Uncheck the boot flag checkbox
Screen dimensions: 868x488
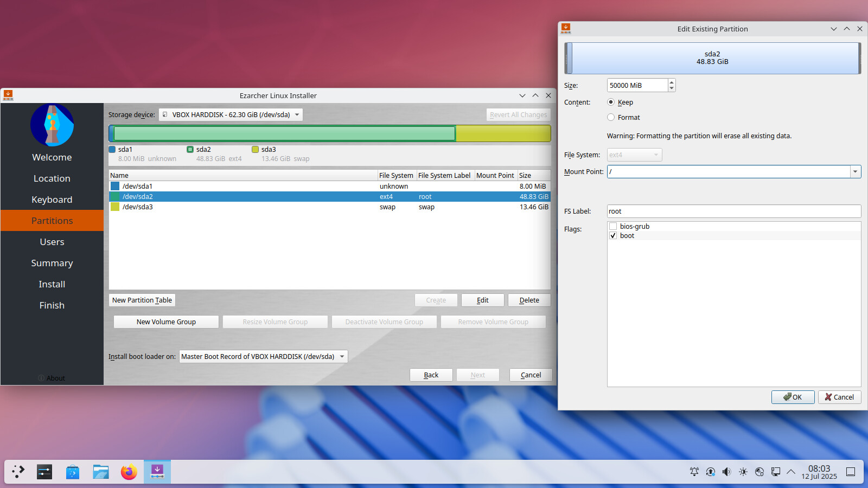pyautogui.click(x=613, y=236)
